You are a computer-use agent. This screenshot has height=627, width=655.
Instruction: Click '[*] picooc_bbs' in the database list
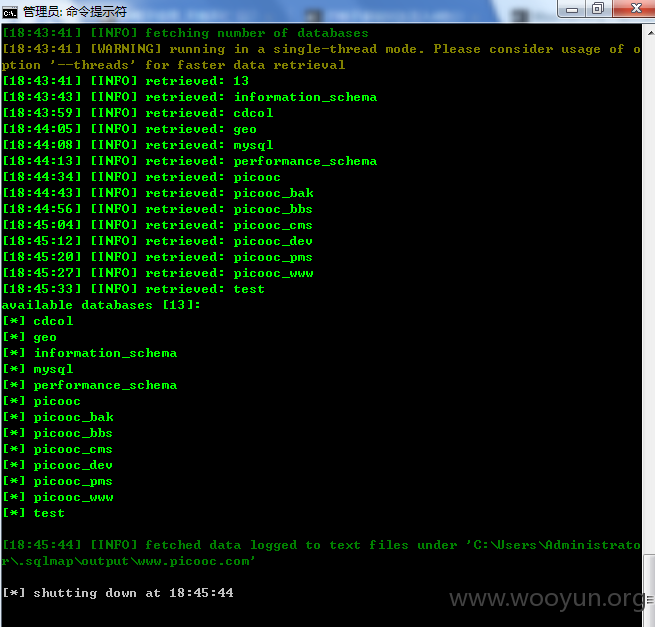(x=58, y=433)
